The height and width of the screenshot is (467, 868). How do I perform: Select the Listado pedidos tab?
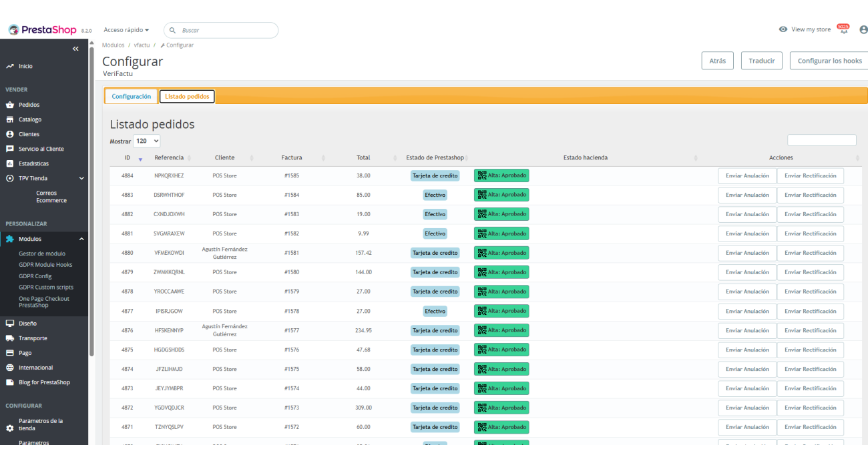click(x=187, y=97)
